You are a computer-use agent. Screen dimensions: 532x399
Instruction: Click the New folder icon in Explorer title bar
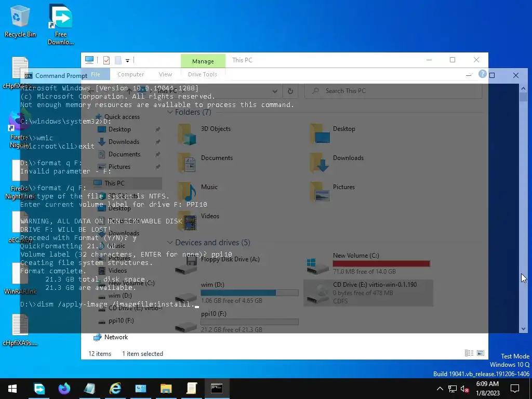coord(118,60)
